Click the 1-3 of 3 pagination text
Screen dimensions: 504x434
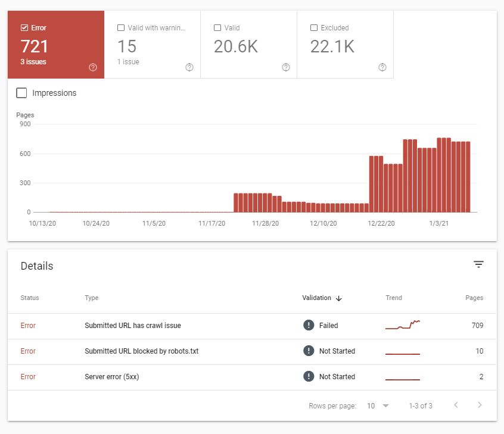(421, 406)
